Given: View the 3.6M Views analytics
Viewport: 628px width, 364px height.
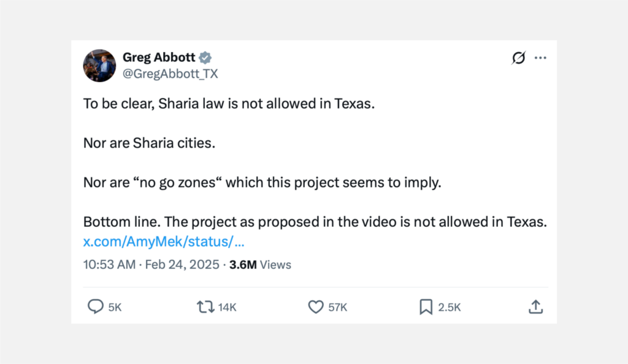Looking at the screenshot, I should [260, 265].
